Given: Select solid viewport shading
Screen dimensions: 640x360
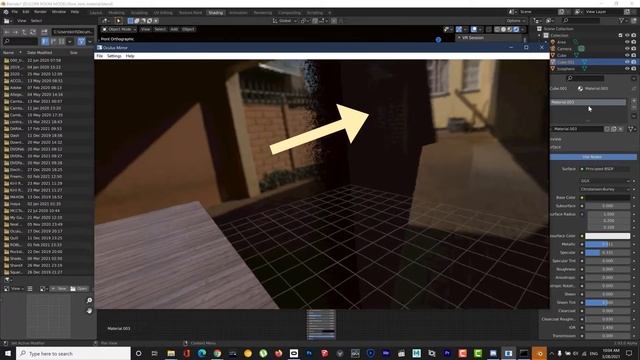Looking at the screenshot, I should [503, 29].
